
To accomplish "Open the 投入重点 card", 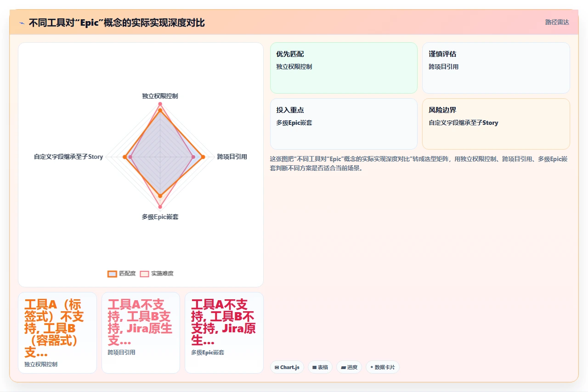I will tap(344, 124).
